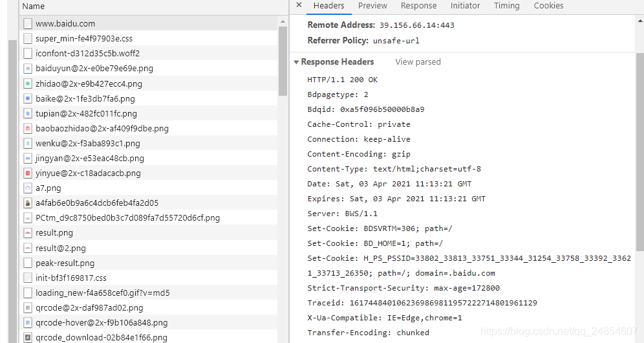Click the image icon for qrcode@2x-daf987ad02.png
The image size is (644, 343).
pos(28,307)
